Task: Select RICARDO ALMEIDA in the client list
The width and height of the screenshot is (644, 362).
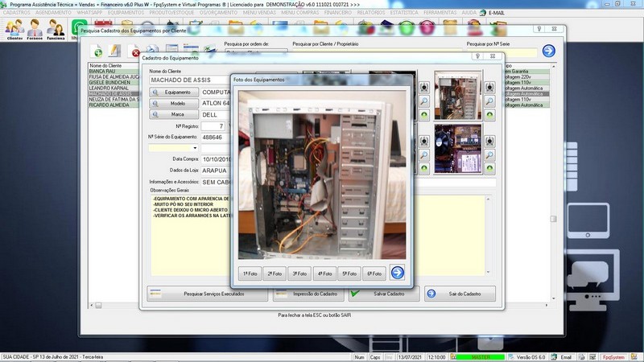Action: 114,105
